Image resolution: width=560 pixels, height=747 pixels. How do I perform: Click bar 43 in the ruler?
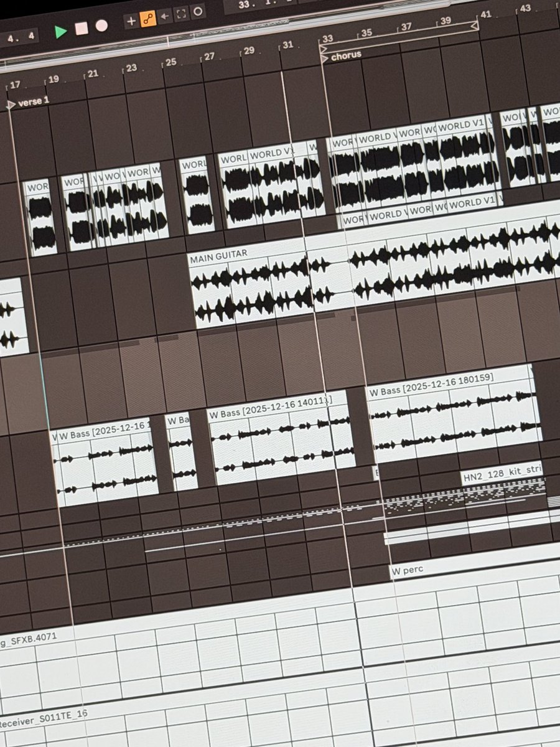pyautogui.click(x=525, y=8)
